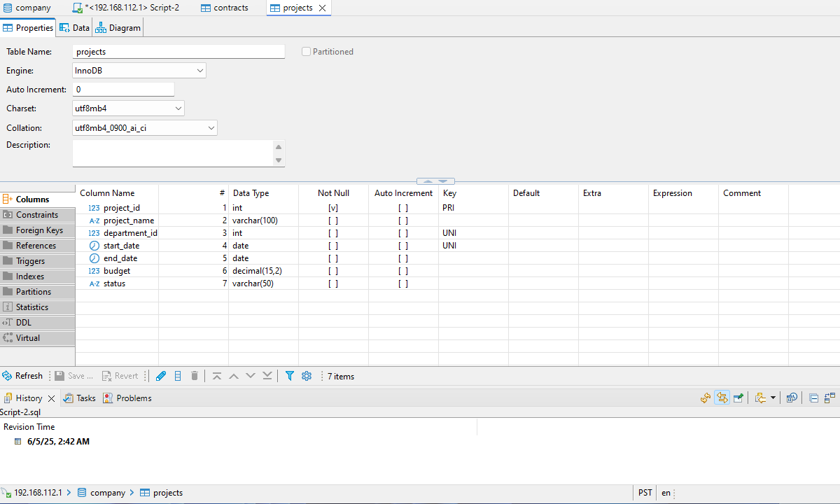840x504 pixels.
Task: Click Description scrollbar down arrow
Action: click(279, 160)
